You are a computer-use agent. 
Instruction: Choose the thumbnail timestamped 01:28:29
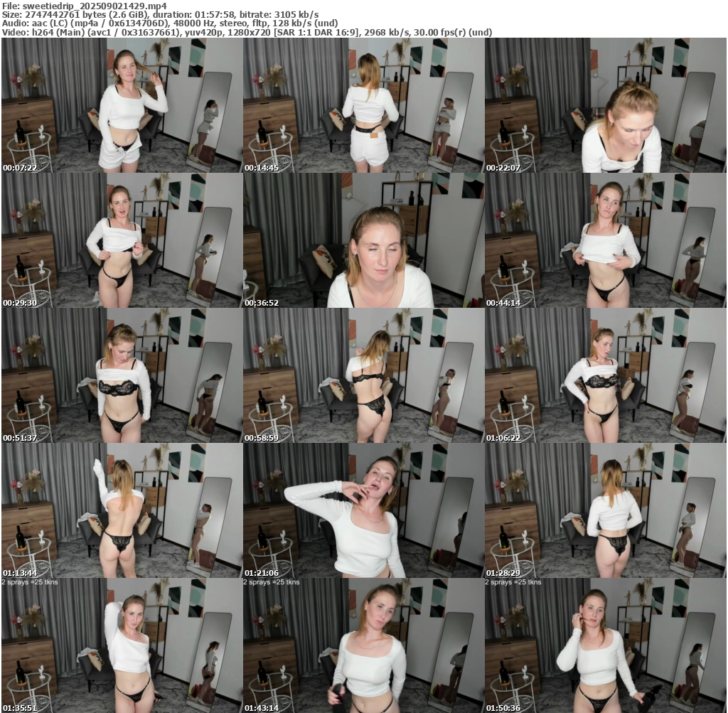pyautogui.click(x=606, y=510)
